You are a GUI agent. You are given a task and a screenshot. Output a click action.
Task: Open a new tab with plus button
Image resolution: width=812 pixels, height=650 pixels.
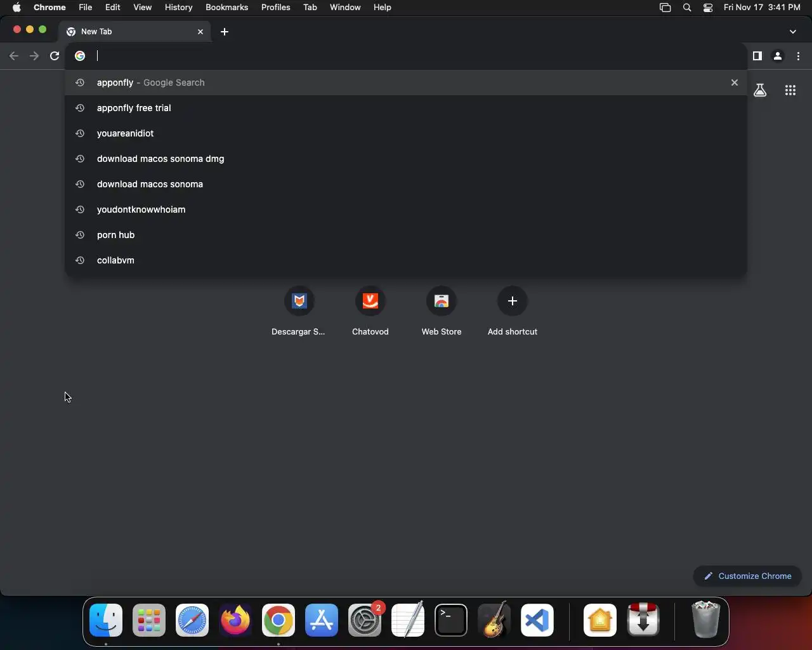pos(225,32)
